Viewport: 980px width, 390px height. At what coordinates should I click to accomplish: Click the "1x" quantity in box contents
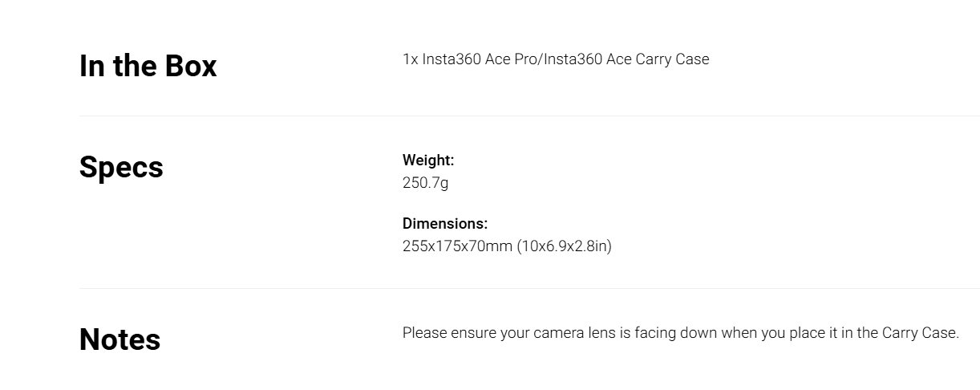[x=410, y=59]
